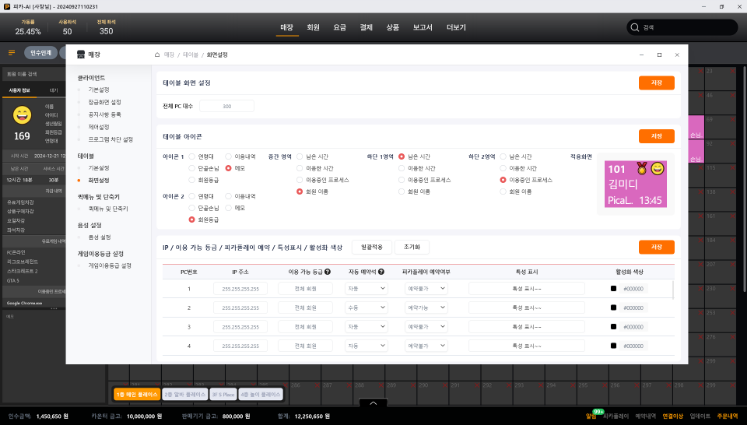Click the 매장 panel icon in sidebar header
The image size is (747, 425).
[x=81, y=53]
